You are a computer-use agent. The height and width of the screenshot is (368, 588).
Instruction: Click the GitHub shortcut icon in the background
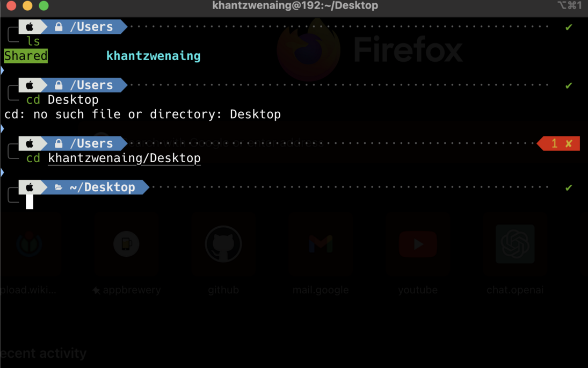pyautogui.click(x=223, y=244)
